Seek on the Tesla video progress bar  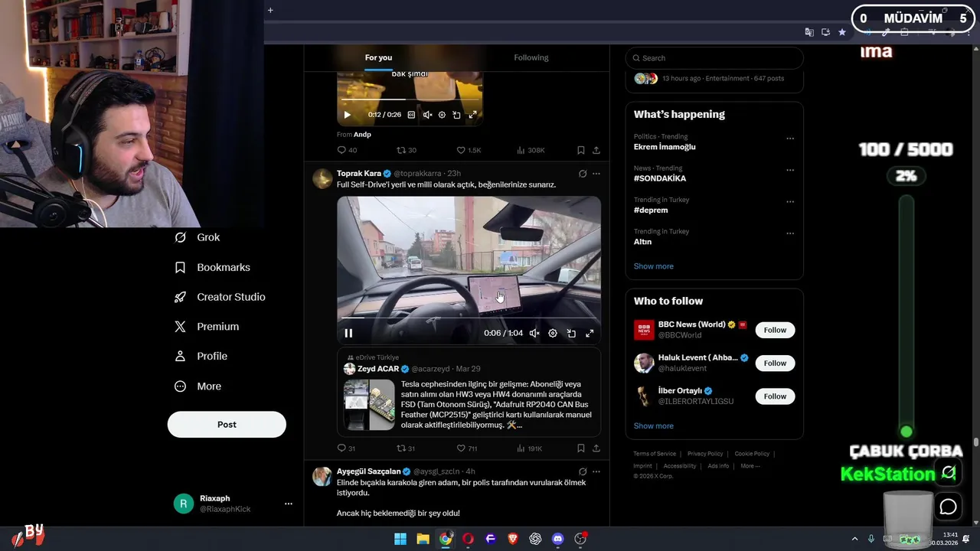(469, 318)
